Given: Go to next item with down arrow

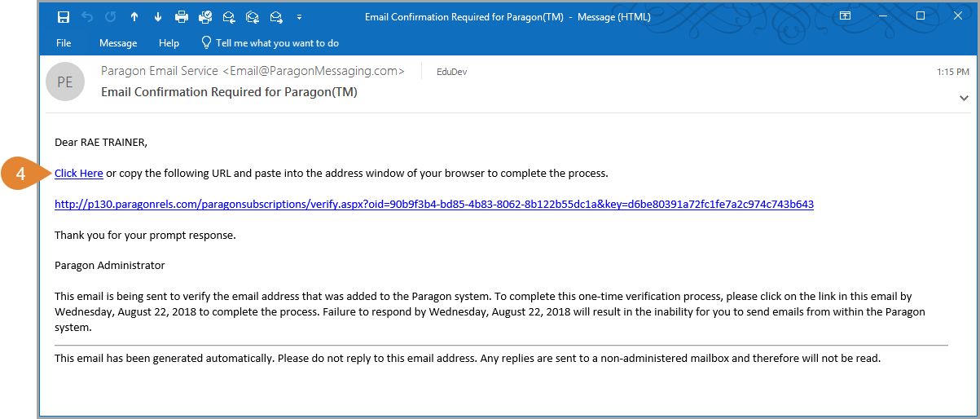Looking at the screenshot, I should [157, 16].
